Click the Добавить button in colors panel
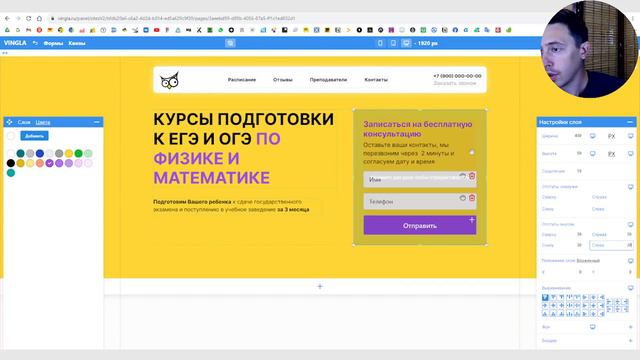The image size is (640, 360). tap(34, 136)
